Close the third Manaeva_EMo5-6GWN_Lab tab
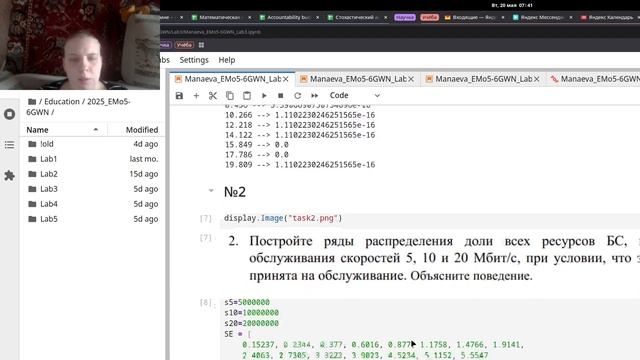Viewport: 640px width, 360px height. (x=536, y=79)
